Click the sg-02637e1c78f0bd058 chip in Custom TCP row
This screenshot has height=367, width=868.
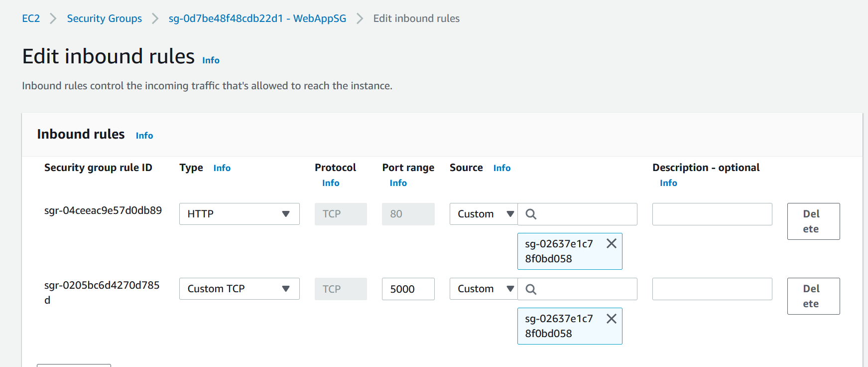click(570, 326)
